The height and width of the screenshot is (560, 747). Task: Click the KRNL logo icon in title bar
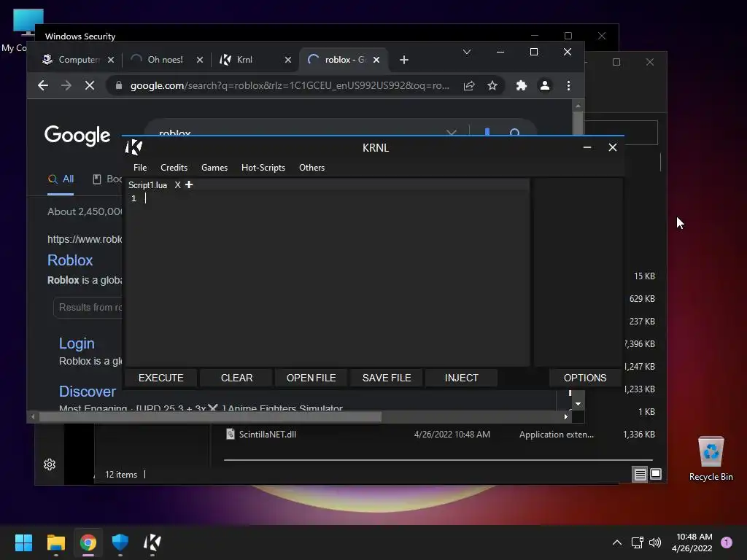(134, 147)
